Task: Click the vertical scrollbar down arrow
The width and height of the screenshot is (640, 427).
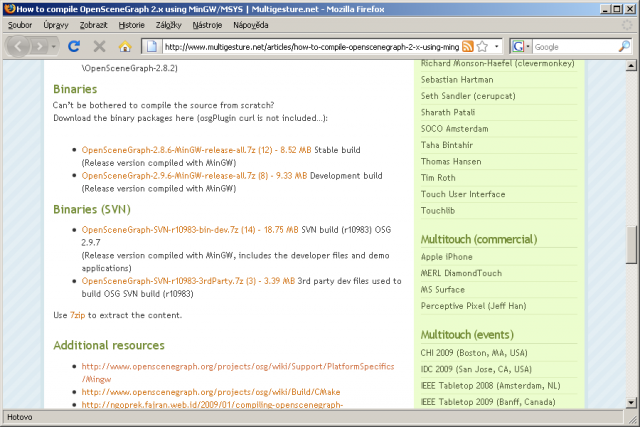Action: (631, 403)
